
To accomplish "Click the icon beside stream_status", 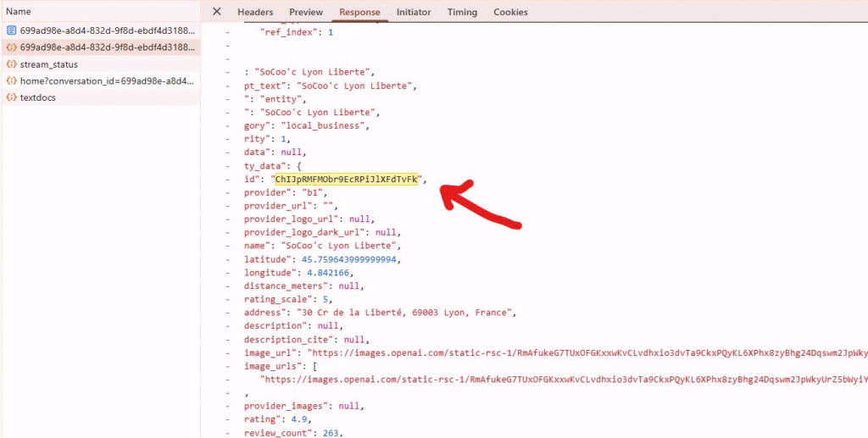I will click(11, 64).
